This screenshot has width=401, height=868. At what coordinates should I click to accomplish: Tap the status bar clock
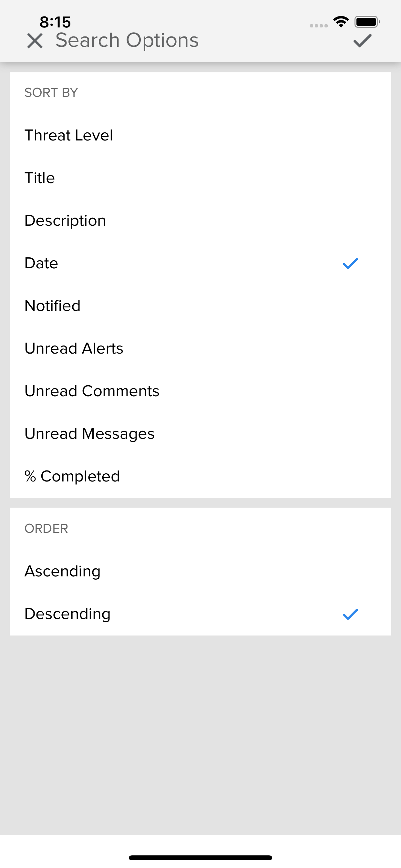(55, 22)
